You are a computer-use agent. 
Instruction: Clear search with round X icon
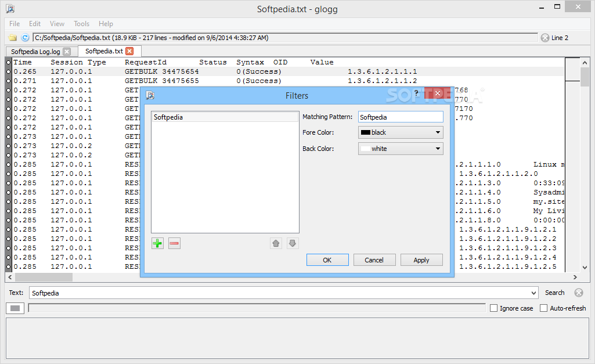coord(579,293)
